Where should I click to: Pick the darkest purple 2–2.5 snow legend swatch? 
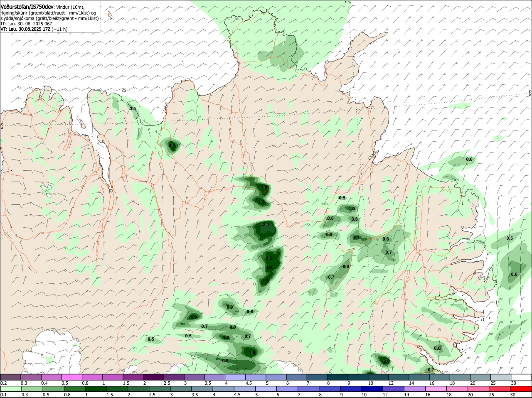point(155,377)
